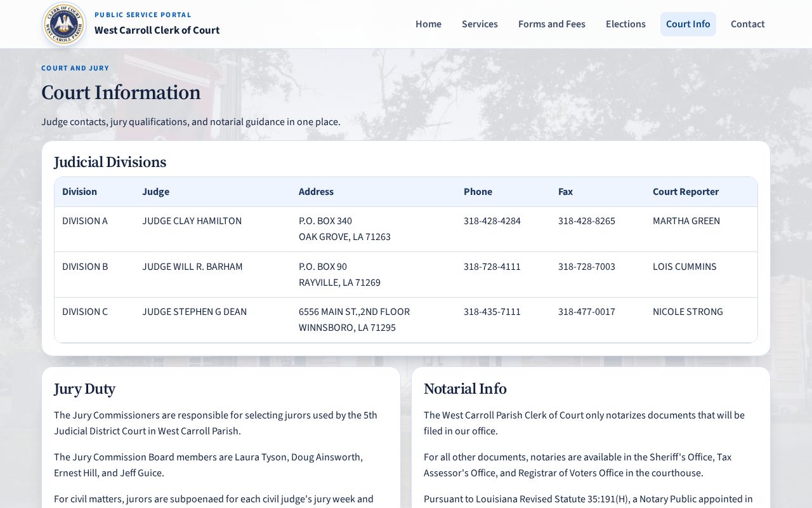The width and height of the screenshot is (812, 508).
Task: Click the Court Info nav tab
Action: (688, 24)
